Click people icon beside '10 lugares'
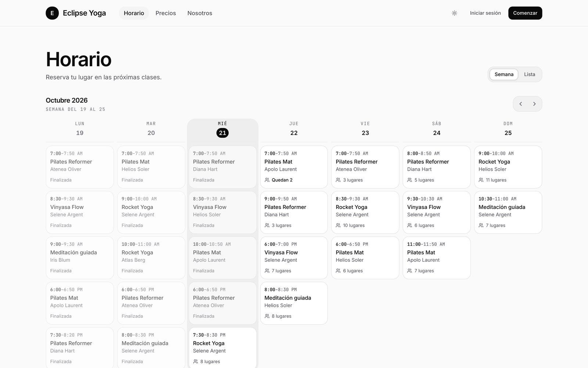588x368 pixels. [338, 225]
